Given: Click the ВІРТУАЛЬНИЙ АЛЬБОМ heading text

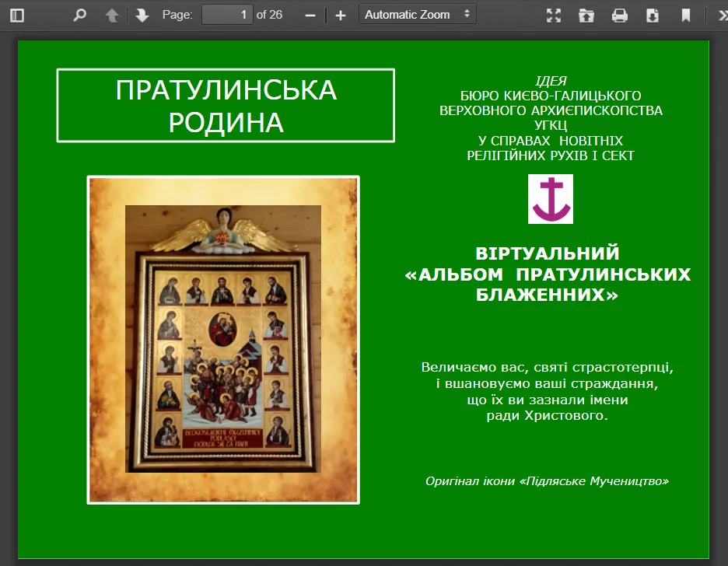Looking at the screenshot, I should tap(548, 274).
